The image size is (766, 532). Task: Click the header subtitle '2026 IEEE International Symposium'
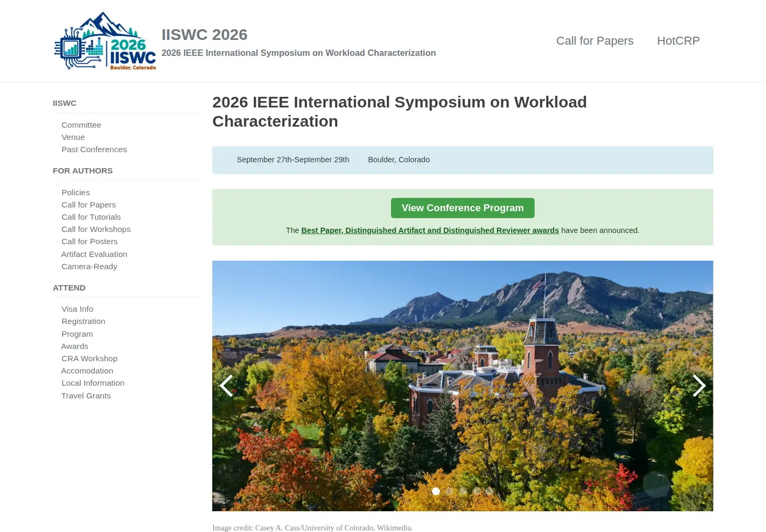click(298, 53)
